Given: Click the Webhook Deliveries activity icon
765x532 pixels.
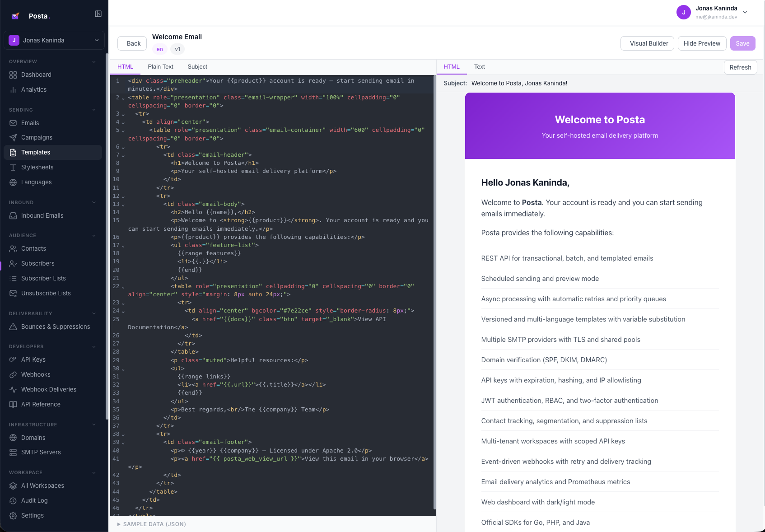Looking at the screenshot, I should pyautogui.click(x=13, y=390).
